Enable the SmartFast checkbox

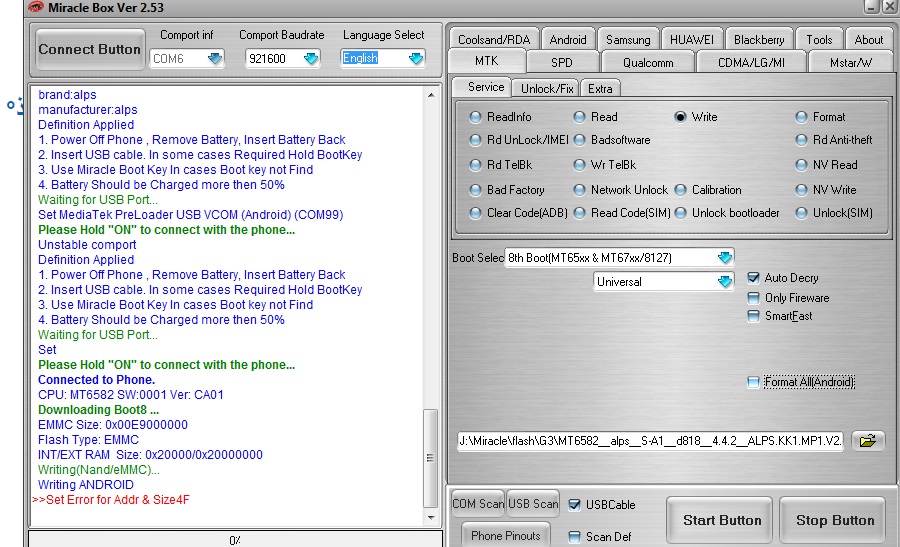point(753,316)
